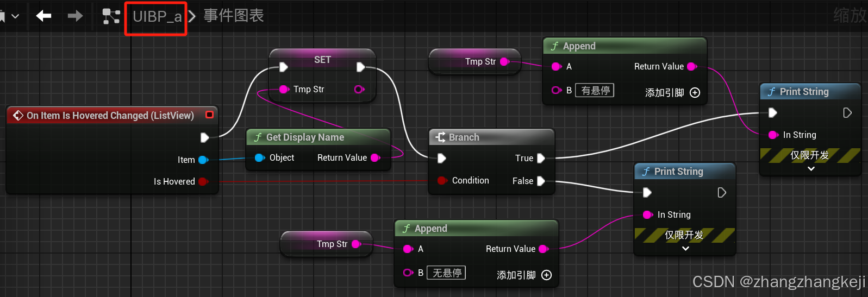Select the lower Append node header
Image resolution: width=868 pixels, height=297 pixels.
(x=477, y=228)
